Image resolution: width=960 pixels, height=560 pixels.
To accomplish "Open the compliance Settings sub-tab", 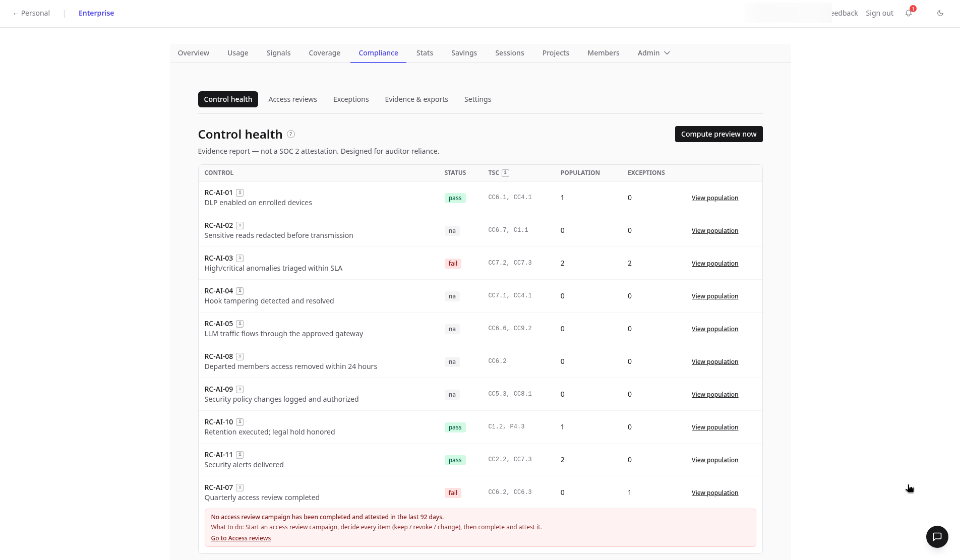I will 477,99.
